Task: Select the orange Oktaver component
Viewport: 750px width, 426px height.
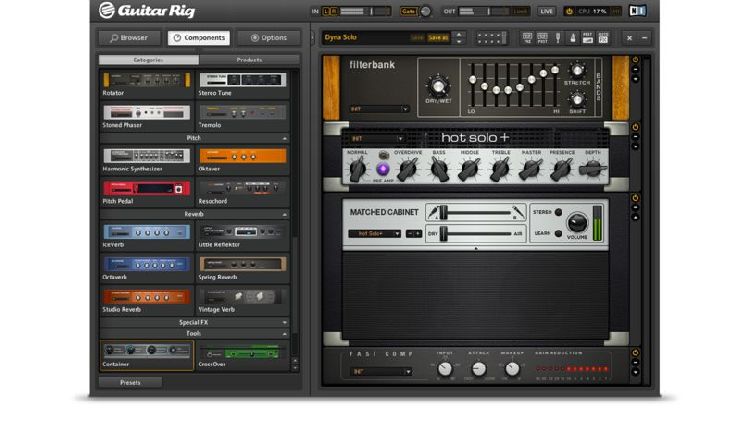Action: [x=243, y=160]
